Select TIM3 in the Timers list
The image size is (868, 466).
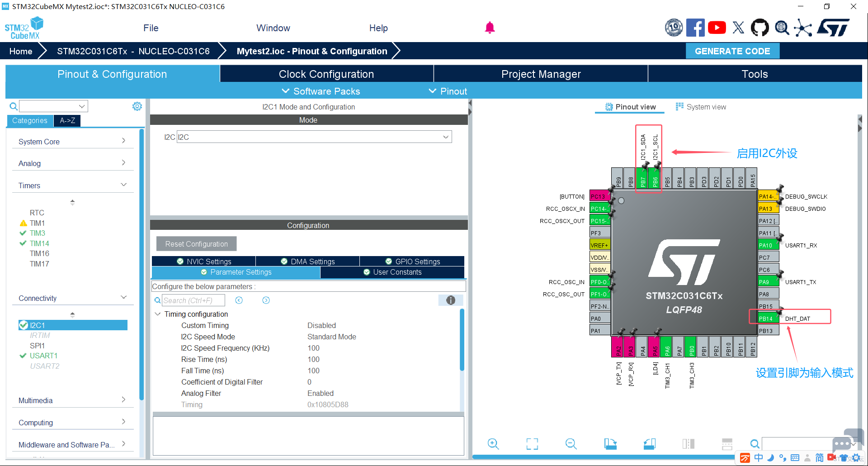pyautogui.click(x=38, y=233)
